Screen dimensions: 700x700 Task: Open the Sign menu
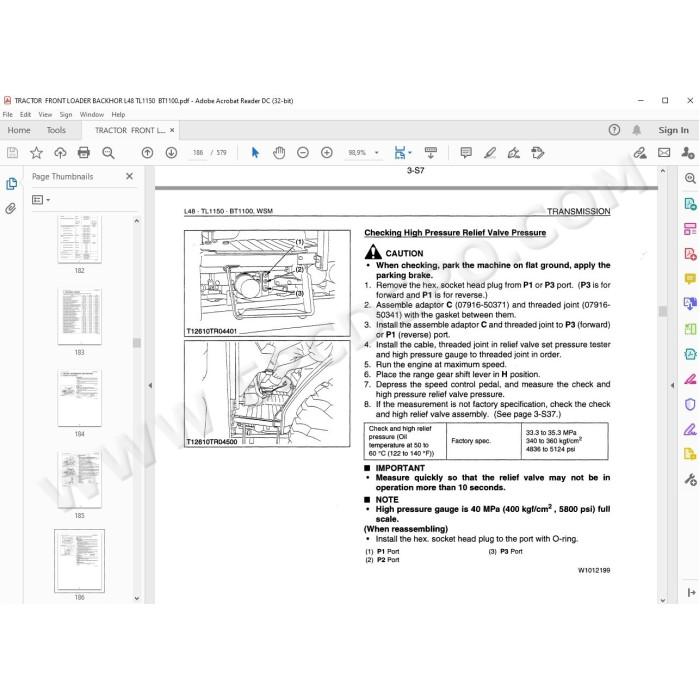pos(66,115)
